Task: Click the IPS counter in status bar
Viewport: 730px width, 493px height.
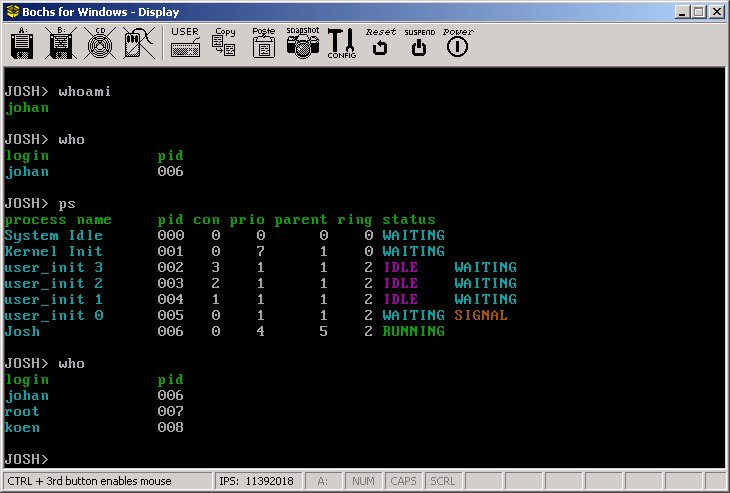Action: point(257,481)
